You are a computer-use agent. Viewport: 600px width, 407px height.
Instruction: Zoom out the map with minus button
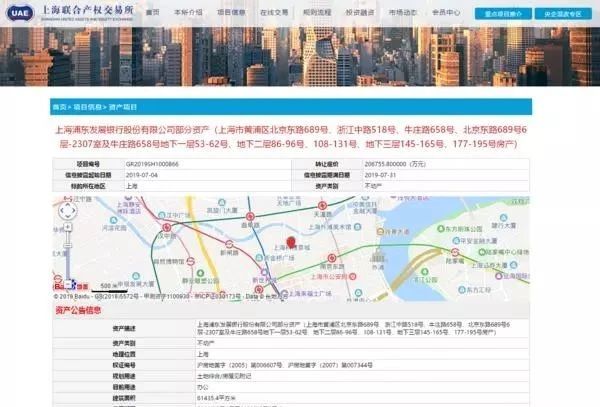pyautogui.click(x=68, y=285)
